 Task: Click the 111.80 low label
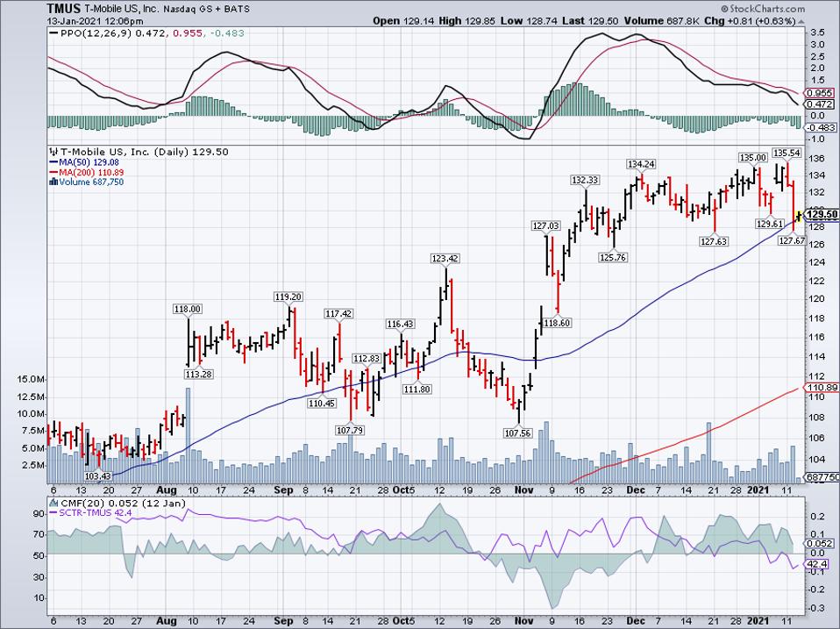(x=416, y=390)
